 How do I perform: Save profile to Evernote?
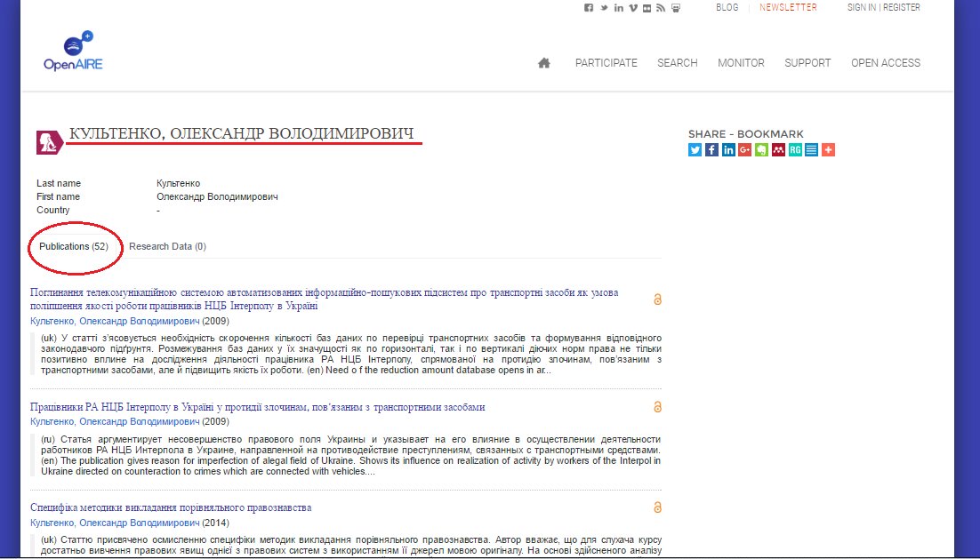pyautogui.click(x=761, y=149)
